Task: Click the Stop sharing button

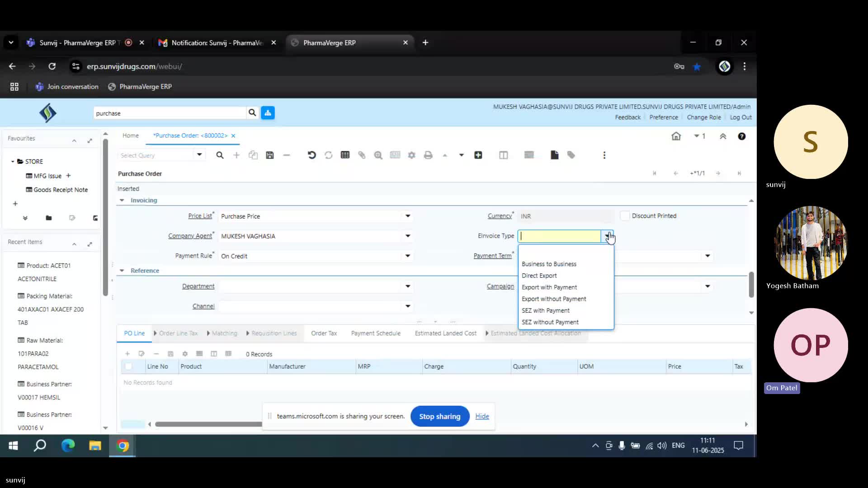Action: point(439,417)
